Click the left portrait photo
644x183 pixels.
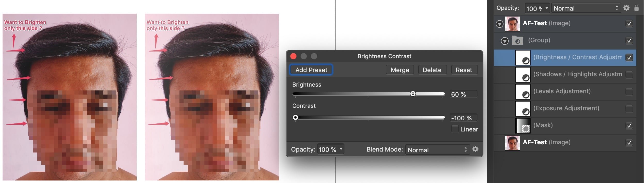[70, 97]
